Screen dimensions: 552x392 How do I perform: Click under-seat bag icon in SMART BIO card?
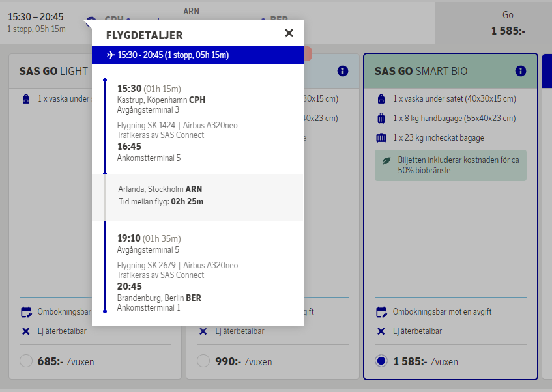click(x=381, y=99)
